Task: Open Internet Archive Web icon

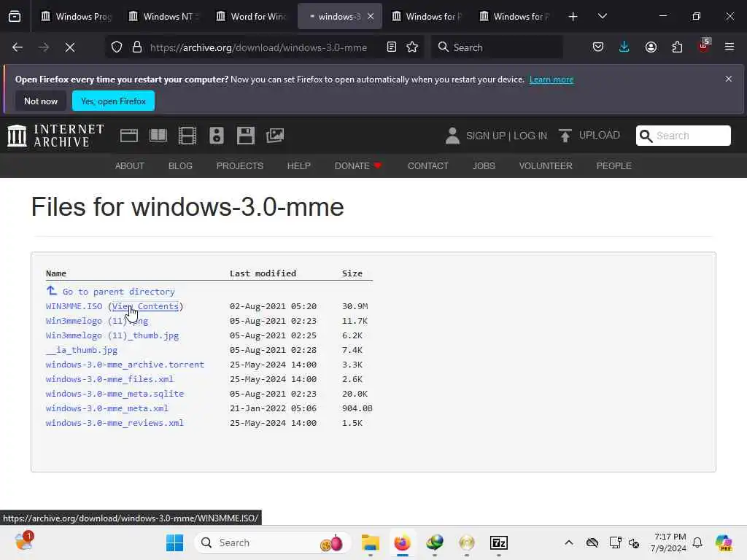Action: point(129,136)
